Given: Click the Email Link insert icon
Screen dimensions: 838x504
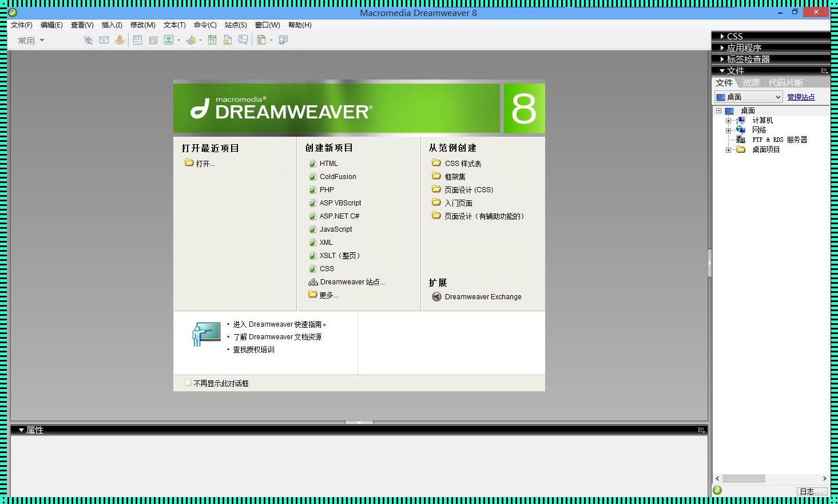Looking at the screenshot, I should click(x=104, y=40).
